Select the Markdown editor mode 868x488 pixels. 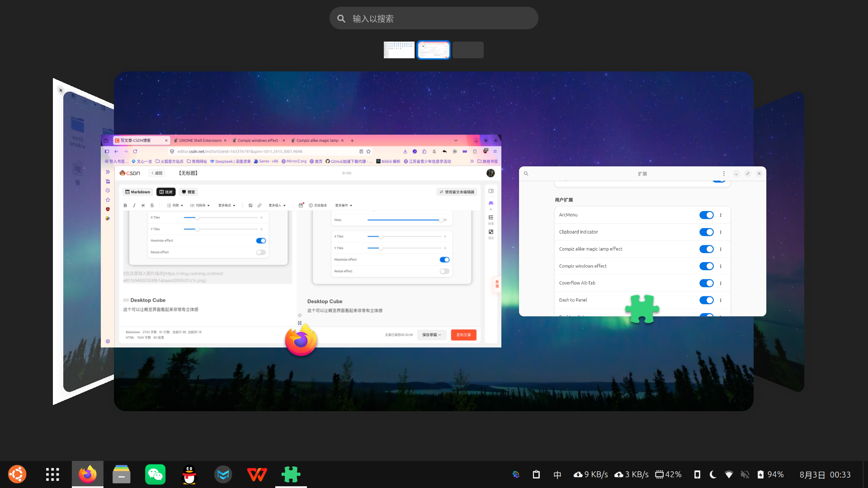click(137, 192)
